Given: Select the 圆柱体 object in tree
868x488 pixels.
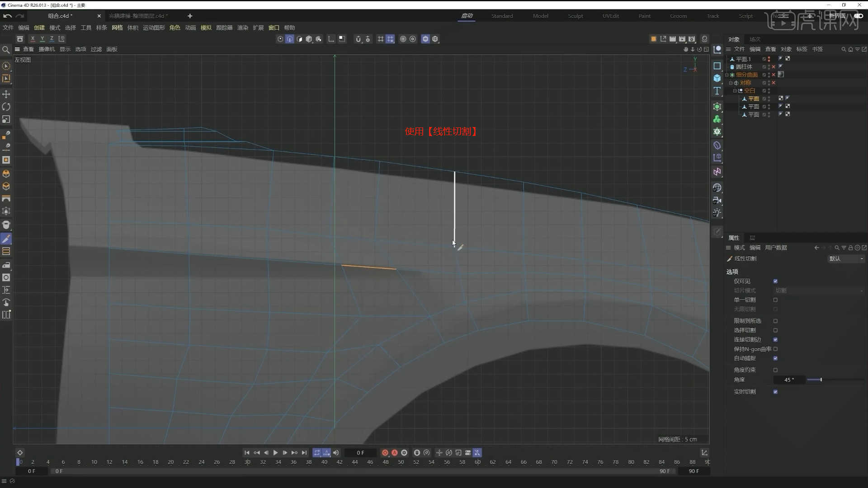Looking at the screenshot, I should pyautogui.click(x=744, y=67).
